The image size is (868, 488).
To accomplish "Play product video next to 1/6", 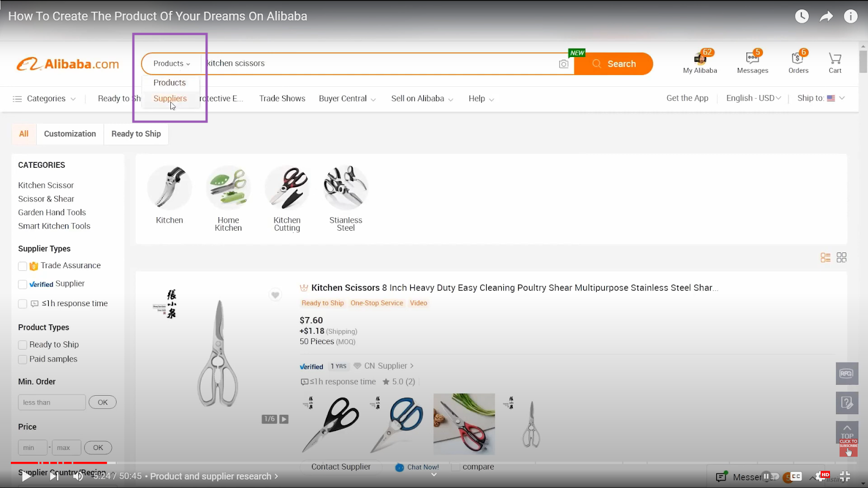I will click(x=284, y=419).
